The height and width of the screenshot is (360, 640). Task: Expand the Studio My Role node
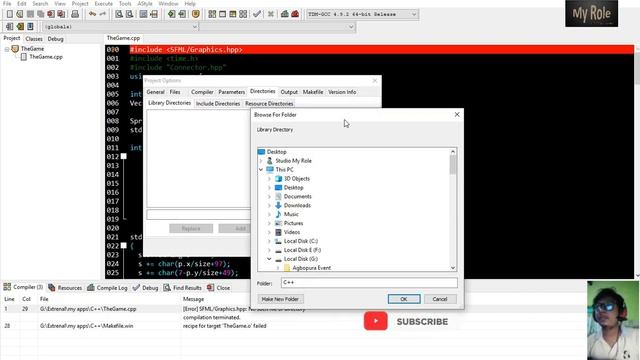pos(261,161)
